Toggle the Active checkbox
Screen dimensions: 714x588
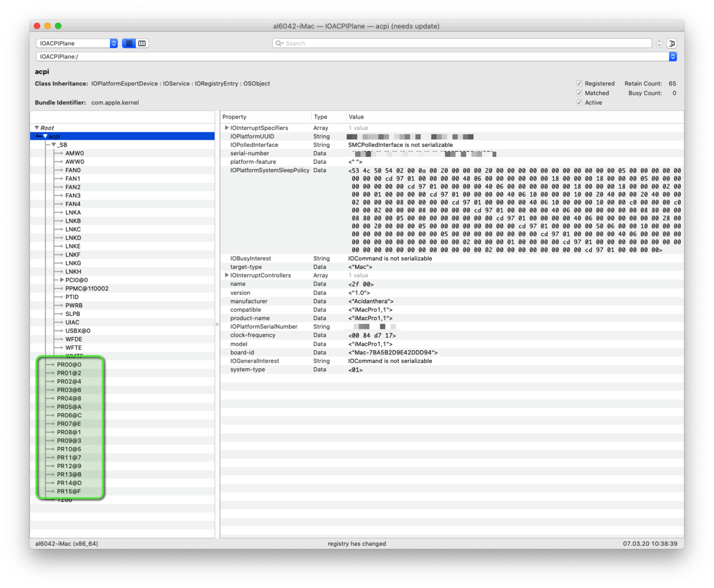pos(579,103)
